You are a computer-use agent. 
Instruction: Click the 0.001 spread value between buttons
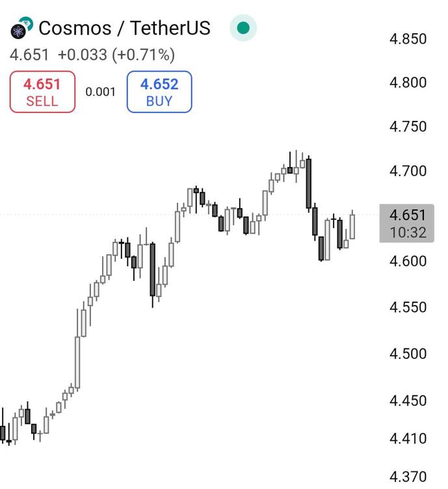pyautogui.click(x=101, y=92)
